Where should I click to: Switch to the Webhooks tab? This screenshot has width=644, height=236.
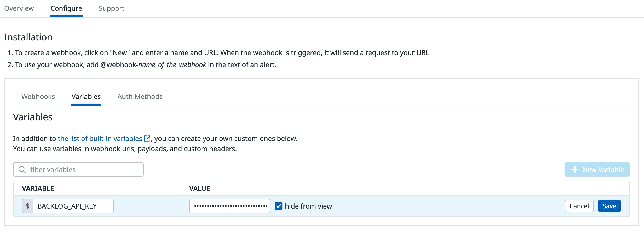pyautogui.click(x=38, y=97)
